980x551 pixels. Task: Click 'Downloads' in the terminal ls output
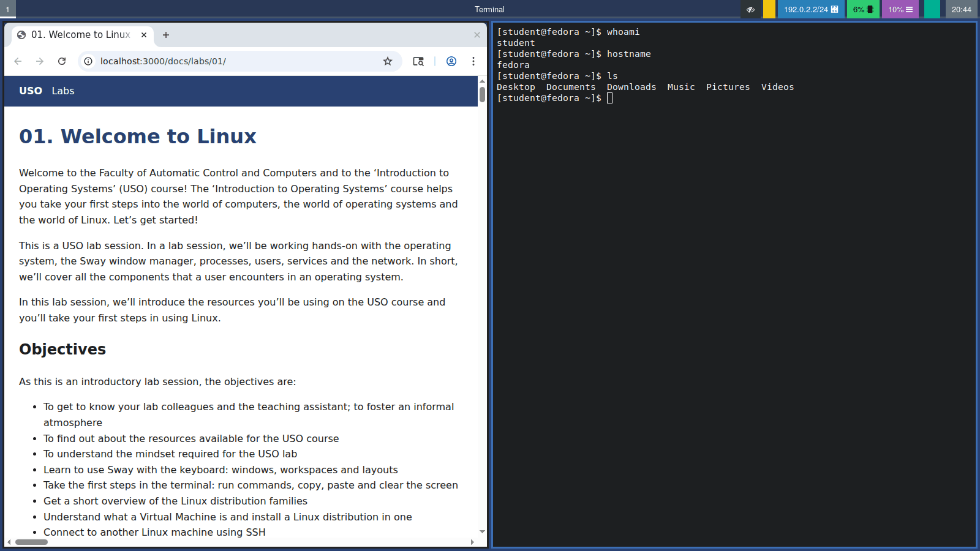(x=631, y=87)
